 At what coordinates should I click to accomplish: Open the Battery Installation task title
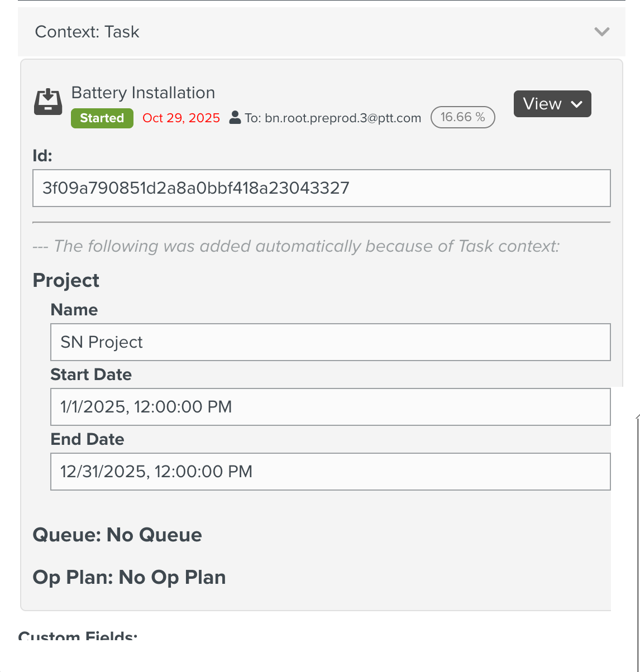click(x=143, y=93)
